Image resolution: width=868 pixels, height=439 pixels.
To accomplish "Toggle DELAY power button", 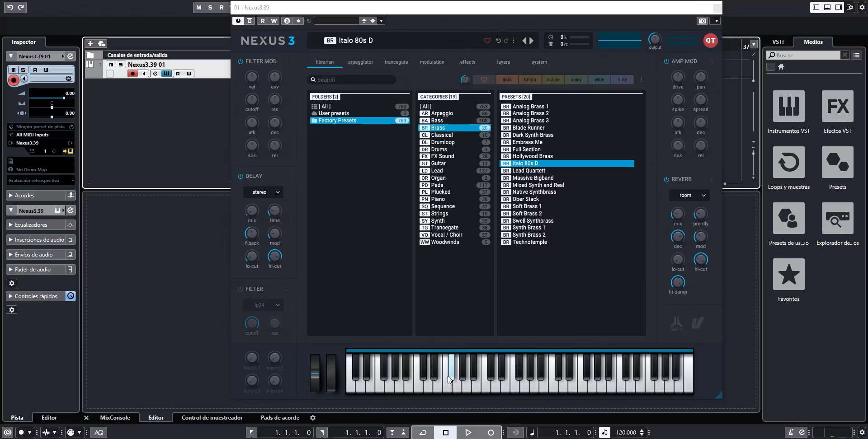I will point(241,176).
